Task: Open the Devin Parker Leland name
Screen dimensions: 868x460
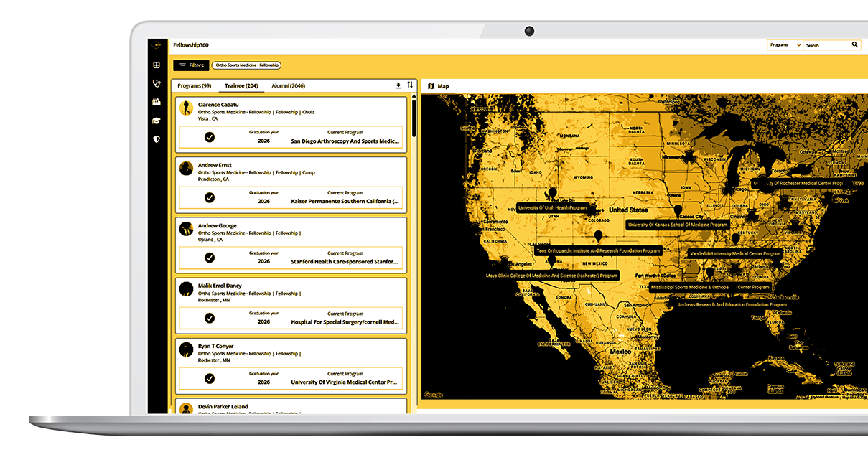Action: (x=223, y=406)
